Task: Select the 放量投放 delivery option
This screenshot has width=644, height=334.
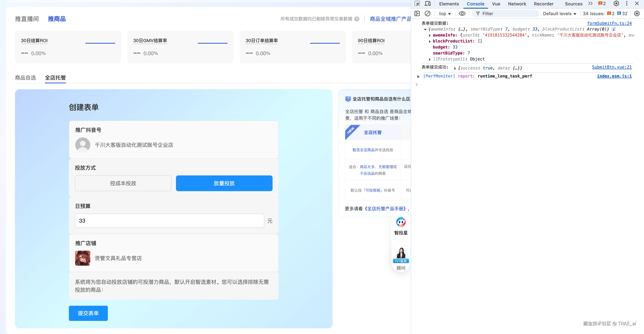Action: point(224,183)
